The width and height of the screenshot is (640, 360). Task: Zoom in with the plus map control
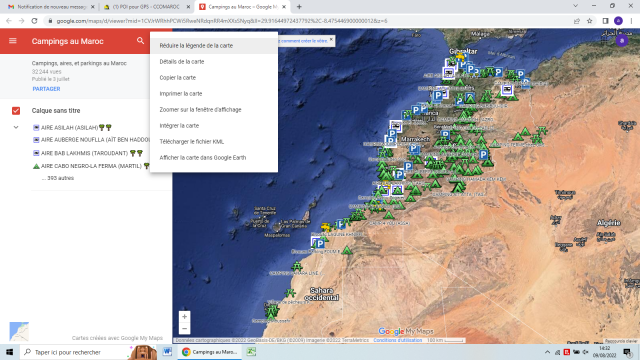coord(184,317)
